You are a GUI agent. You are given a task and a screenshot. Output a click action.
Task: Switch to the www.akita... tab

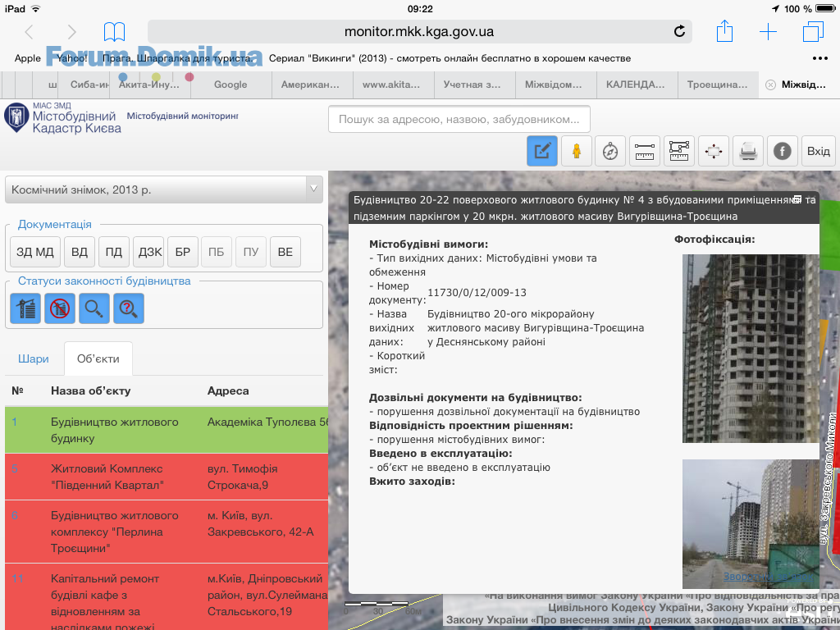[391, 84]
